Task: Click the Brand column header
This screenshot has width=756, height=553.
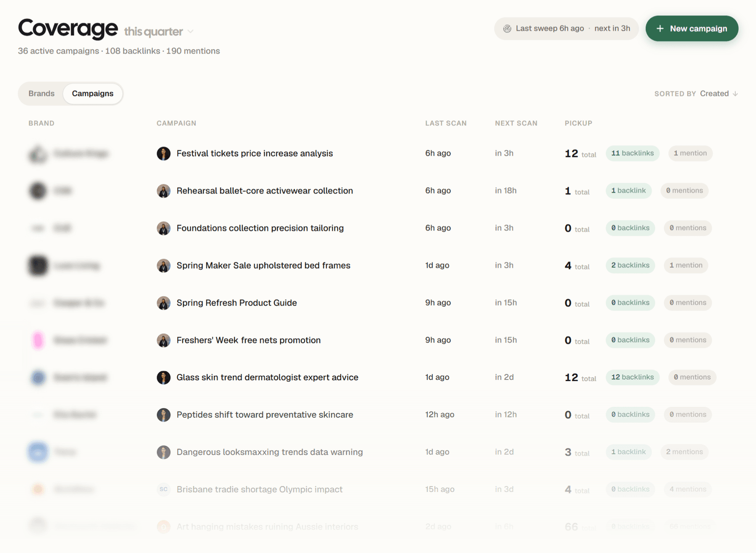Action: [x=41, y=124]
